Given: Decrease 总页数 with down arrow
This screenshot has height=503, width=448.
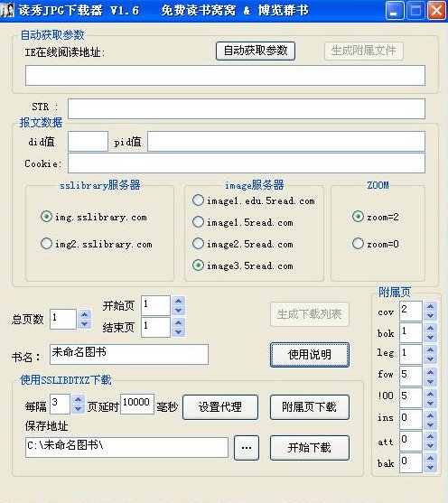Looking at the screenshot, I should coord(84,324).
